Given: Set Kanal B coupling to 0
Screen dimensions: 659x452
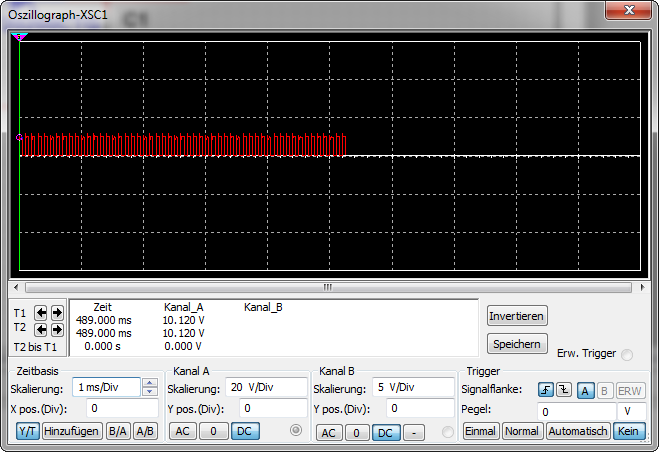Looking at the screenshot, I should pos(356,433).
